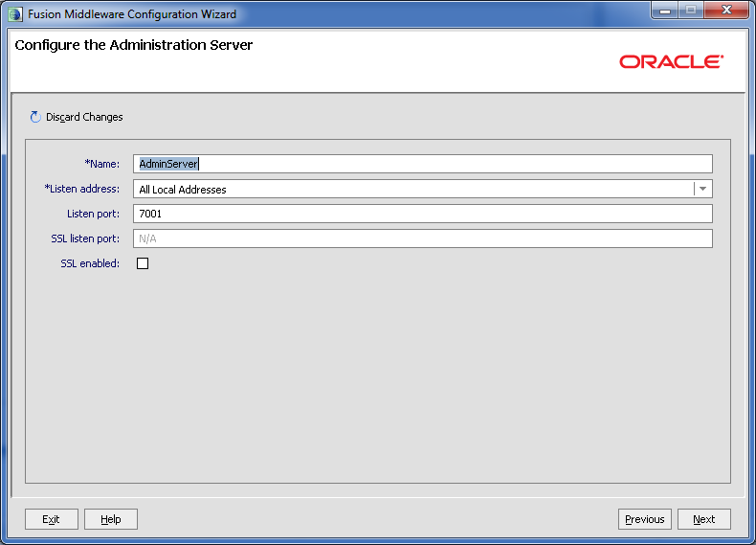
Task: Proceed with the Next button
Action: pos(704,519)
